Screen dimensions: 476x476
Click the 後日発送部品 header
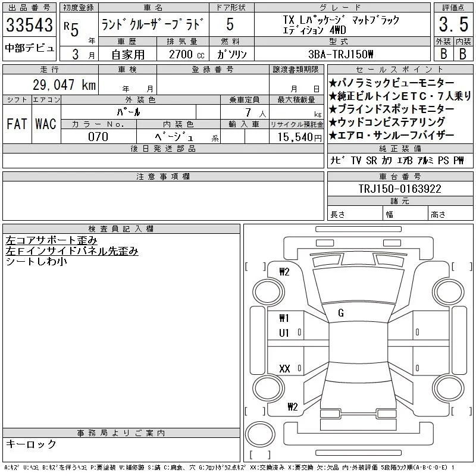click(x=163, y=148)
